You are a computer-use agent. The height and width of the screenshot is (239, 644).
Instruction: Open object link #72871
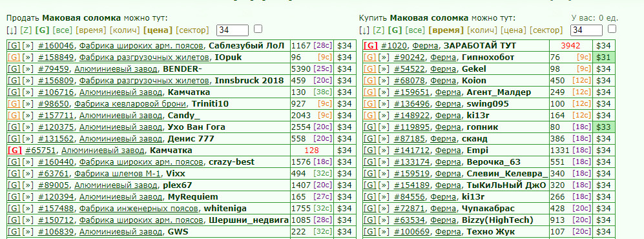[410, 209]
